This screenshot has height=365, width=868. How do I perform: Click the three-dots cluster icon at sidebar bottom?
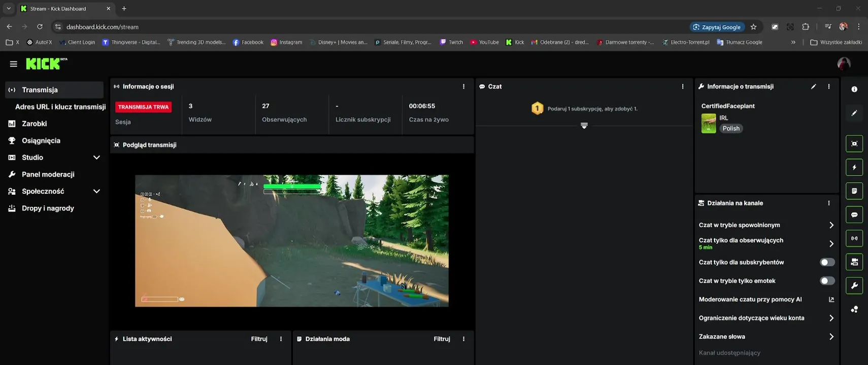pyautogui.click(x=854, y=309)
